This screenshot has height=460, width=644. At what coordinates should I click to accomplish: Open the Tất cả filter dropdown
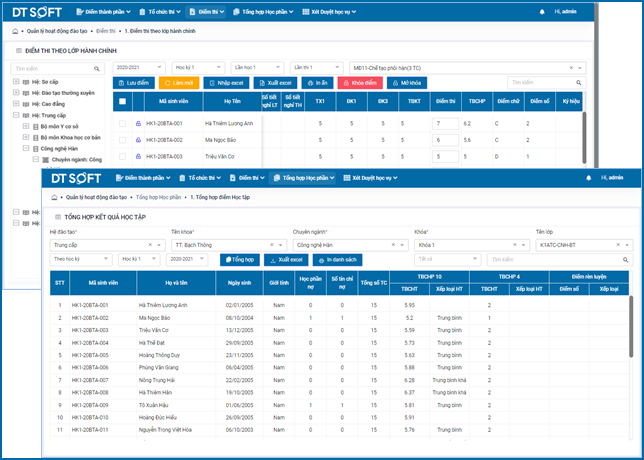coord(447,259)
